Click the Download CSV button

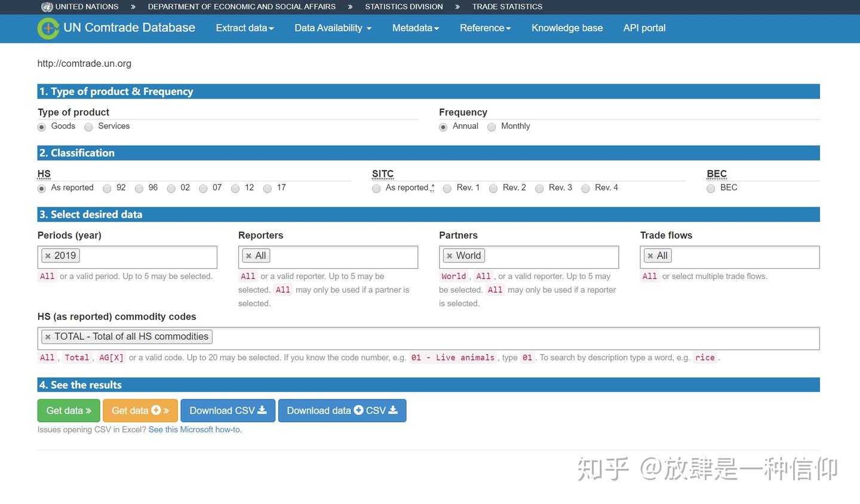(x=228, y=411)
